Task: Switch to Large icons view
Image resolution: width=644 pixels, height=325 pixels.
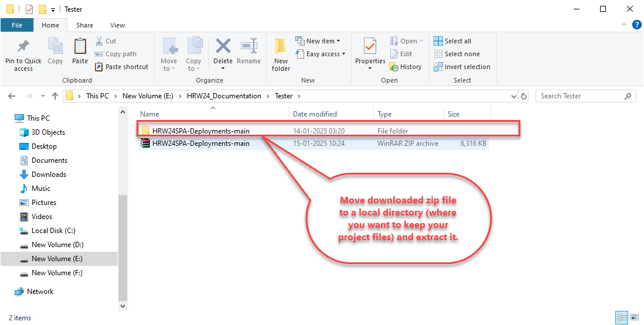Action: point(635,317)
